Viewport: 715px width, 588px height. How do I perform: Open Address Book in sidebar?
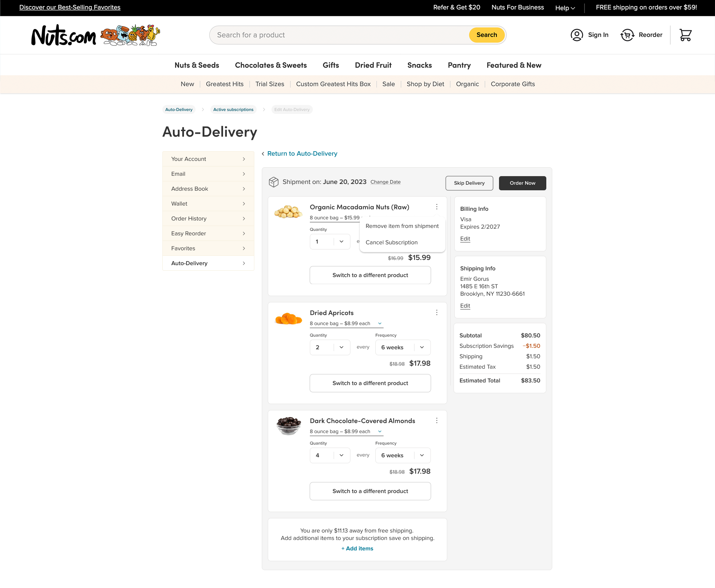tap(208, 189)
